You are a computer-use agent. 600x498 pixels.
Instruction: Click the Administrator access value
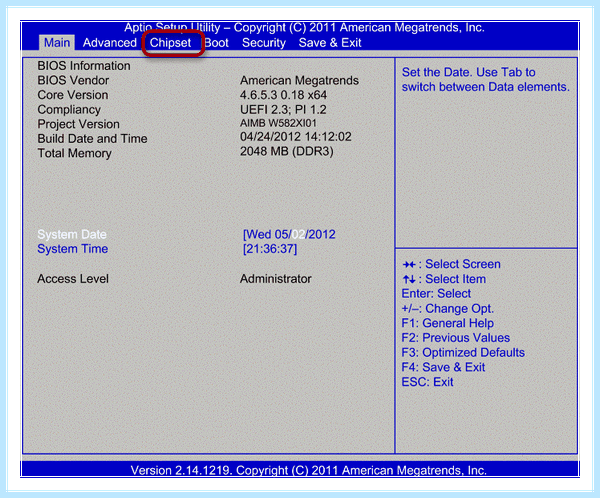coord(276,279)
